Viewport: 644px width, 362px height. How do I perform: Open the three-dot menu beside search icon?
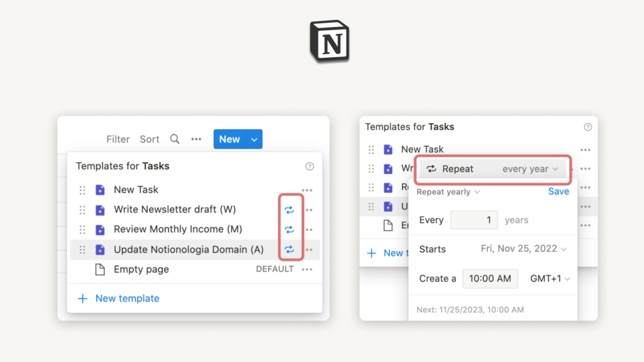coord(196,139)
